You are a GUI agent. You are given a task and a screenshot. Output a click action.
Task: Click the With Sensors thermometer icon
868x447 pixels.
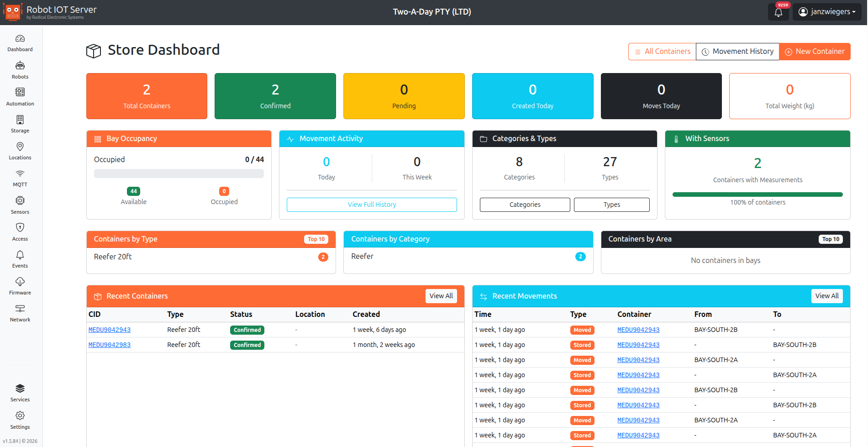click(676, 139)
